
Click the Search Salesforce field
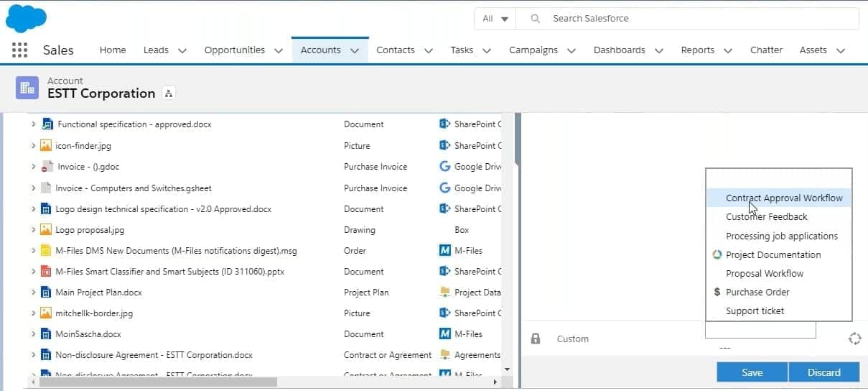tap(687, 19)
